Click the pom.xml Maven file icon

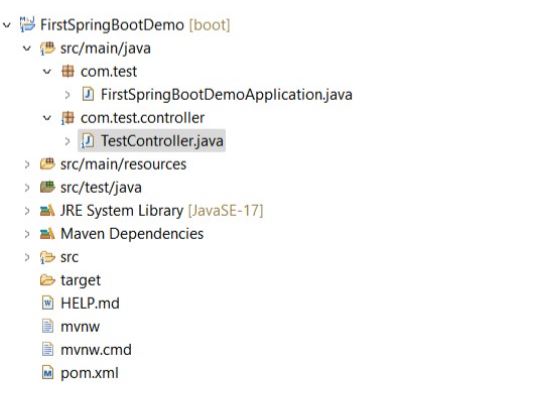(x=48, y=373)
